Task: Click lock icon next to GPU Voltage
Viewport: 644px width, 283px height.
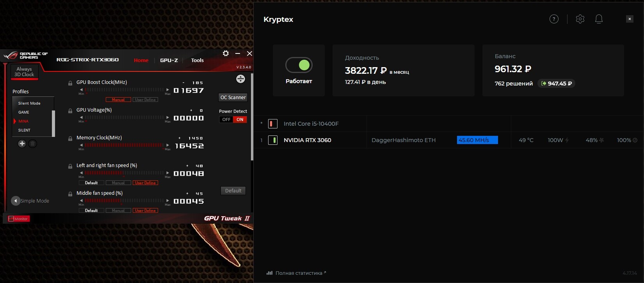Action: pos(70,111)
